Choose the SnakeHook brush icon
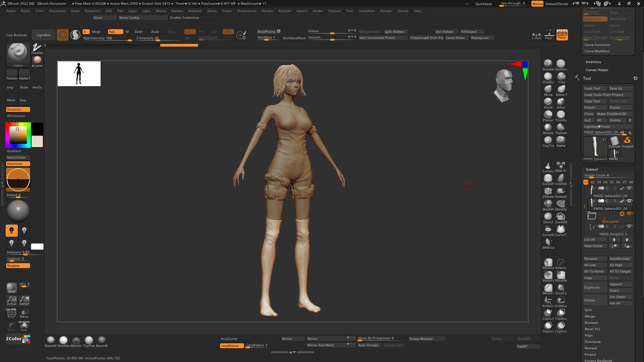The image size is (644, 362). [x=561, y=191]
